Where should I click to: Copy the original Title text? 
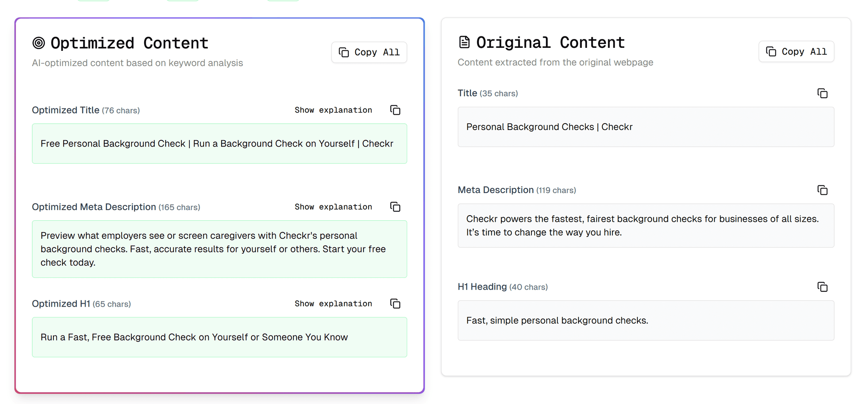822,93
